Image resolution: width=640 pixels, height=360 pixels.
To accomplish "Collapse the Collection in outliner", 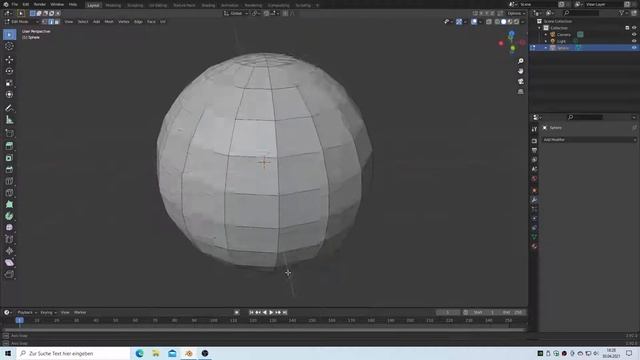I will tap(540, 28).
